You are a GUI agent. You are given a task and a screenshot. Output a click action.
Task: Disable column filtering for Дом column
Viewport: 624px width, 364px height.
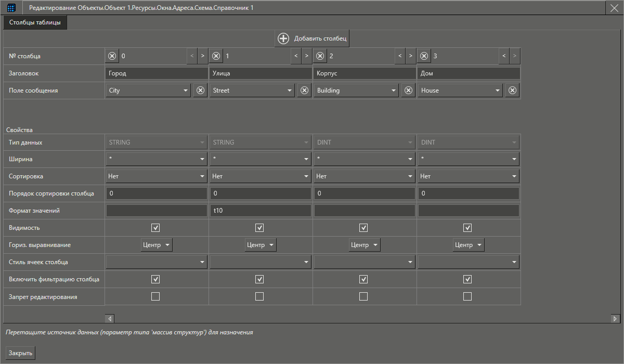467,279
